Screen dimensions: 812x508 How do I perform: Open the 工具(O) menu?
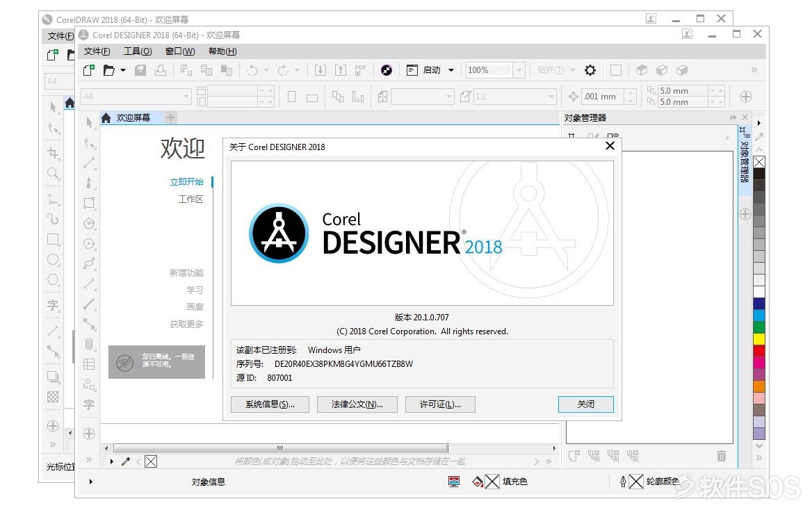[x=138, y=51]
